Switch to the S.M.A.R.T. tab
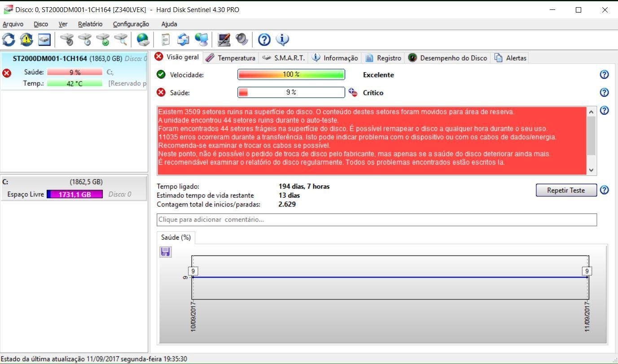 [x=284, y=58]
